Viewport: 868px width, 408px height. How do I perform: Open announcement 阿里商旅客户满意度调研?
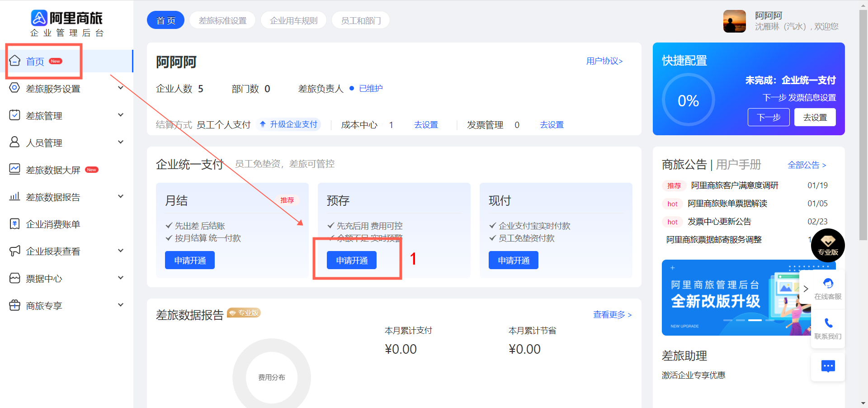pyautogui.click(x=735, y=185)
